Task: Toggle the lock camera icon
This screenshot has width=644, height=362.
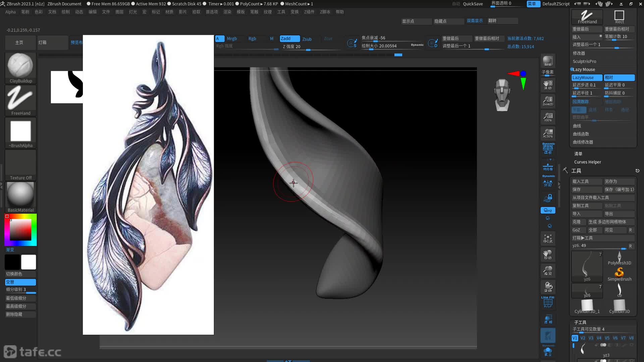Action: pyautogui.click(x=548, y=198)
